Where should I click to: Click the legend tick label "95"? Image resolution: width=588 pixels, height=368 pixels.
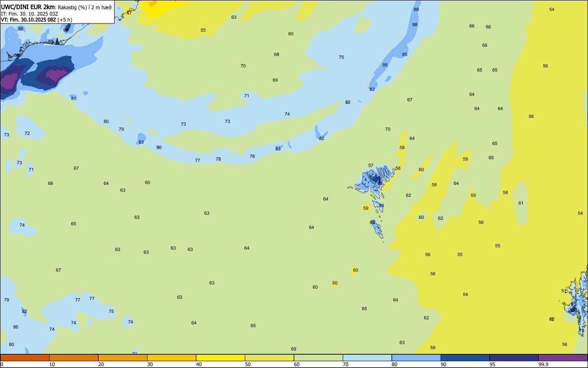[492, 364]
